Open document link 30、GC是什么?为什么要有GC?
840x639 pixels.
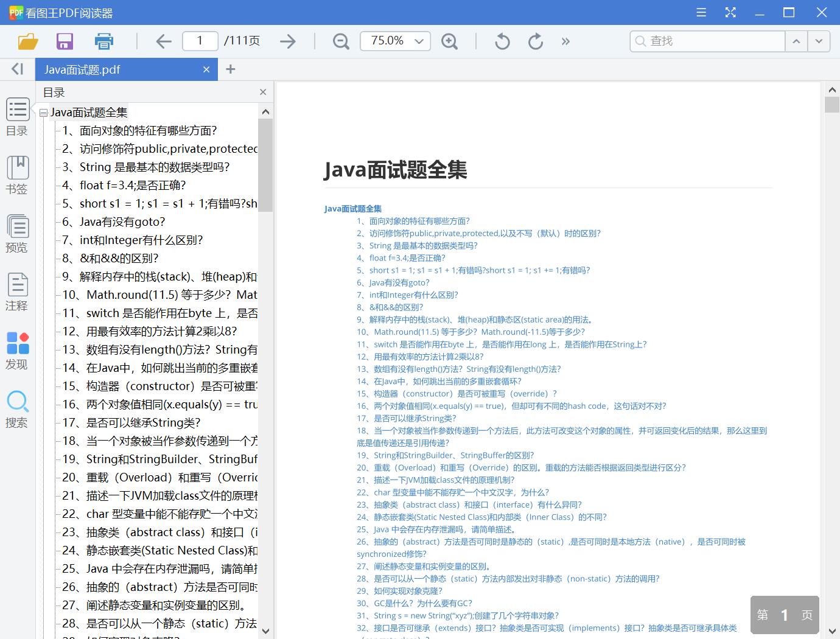(415, 604)
